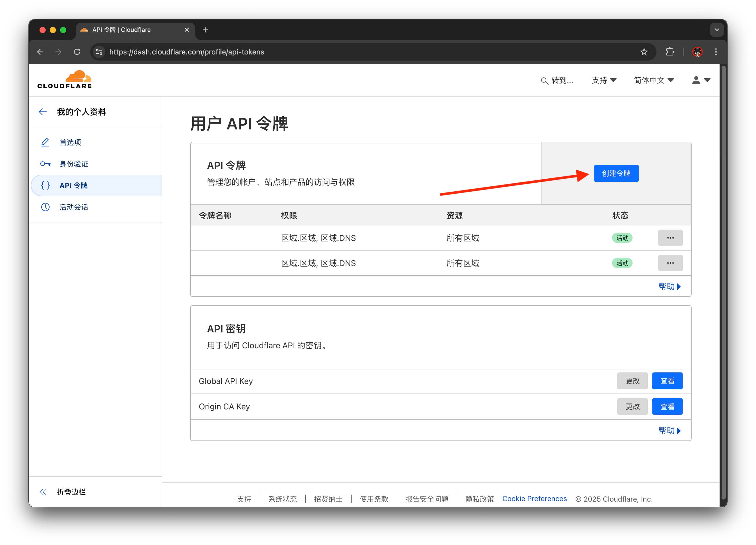The height and width of the screenshot is (545, 756).
Task: Close the API 令牌 | Cloudflare tab
Action: (x=187, y=30)
